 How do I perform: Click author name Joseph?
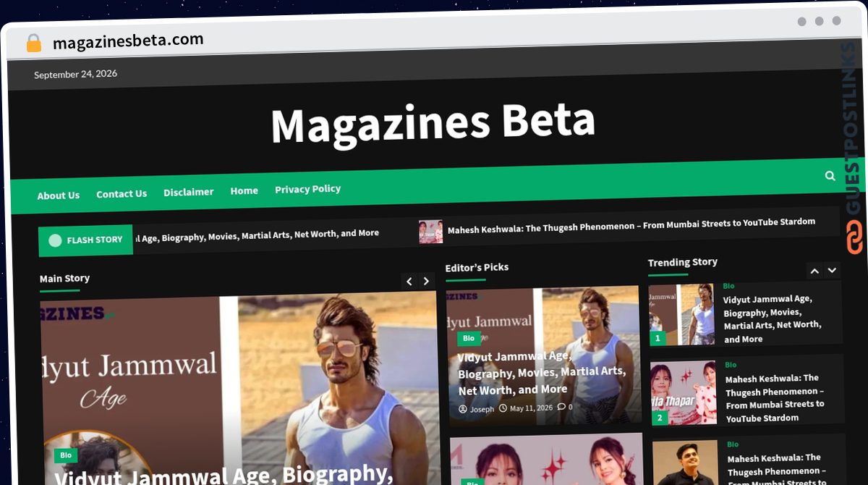pos(482,409)
